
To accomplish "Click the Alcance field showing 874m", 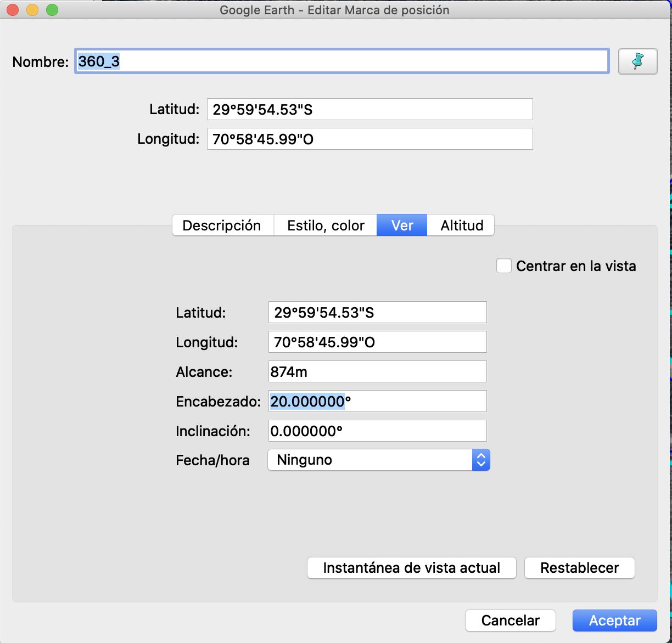I will (377, 372).
